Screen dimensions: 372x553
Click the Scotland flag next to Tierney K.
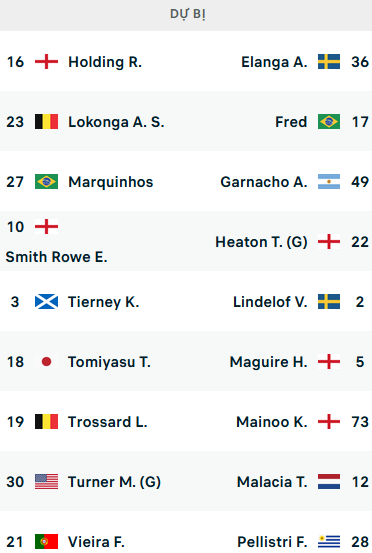tap(46, 302)
